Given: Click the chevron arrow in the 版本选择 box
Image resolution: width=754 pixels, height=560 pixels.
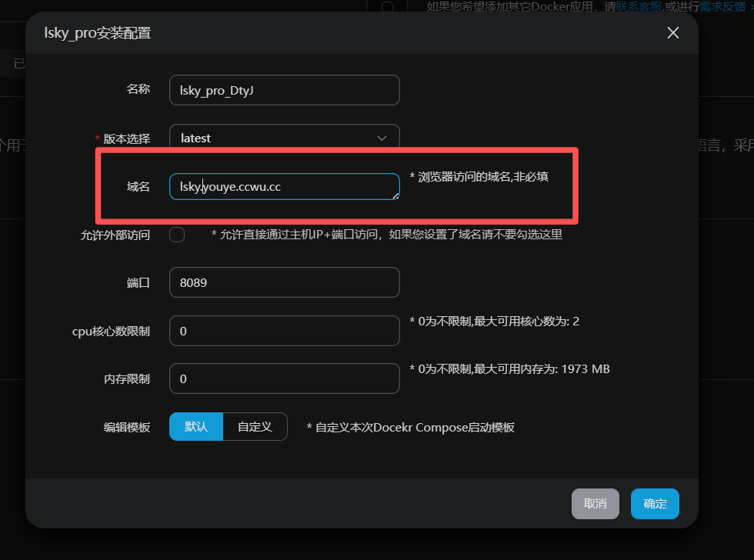Looking at the screenshot, I should point(382,138).
